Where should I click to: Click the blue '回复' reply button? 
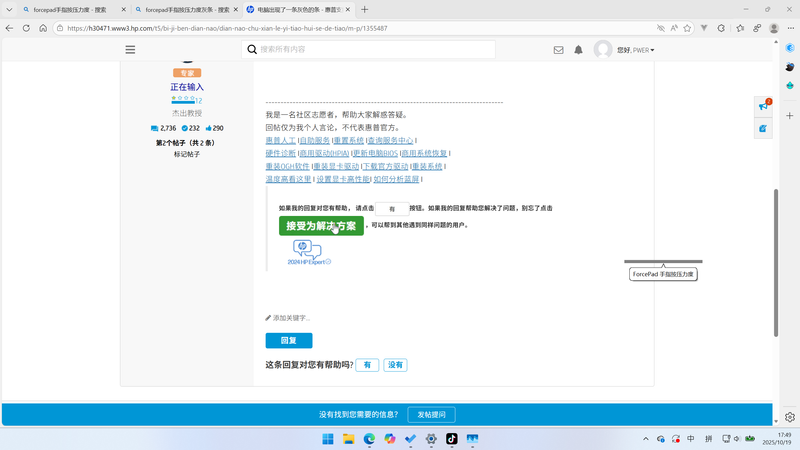click(288, 341)
